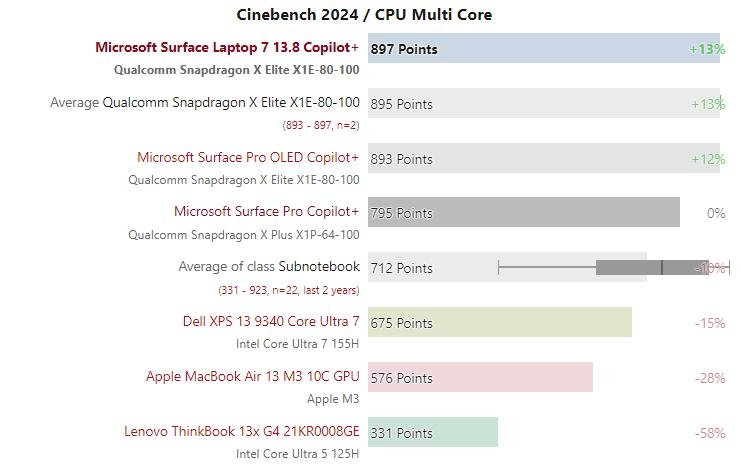Open the Lenovo ThinkBook 13x G4 21KR0008GE link
The width and height of the screenshot is (741, 467).
(x=241, y=431)
